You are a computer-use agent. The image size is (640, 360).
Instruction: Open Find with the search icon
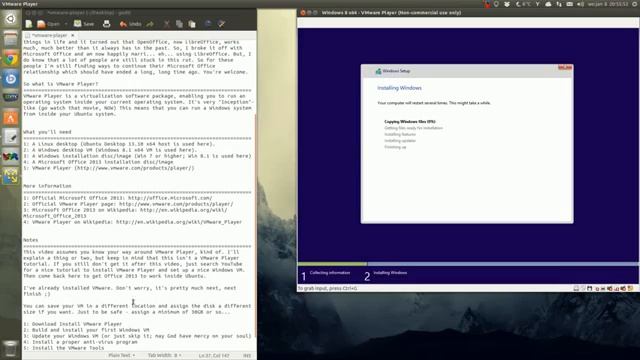(x=208, y=24)
